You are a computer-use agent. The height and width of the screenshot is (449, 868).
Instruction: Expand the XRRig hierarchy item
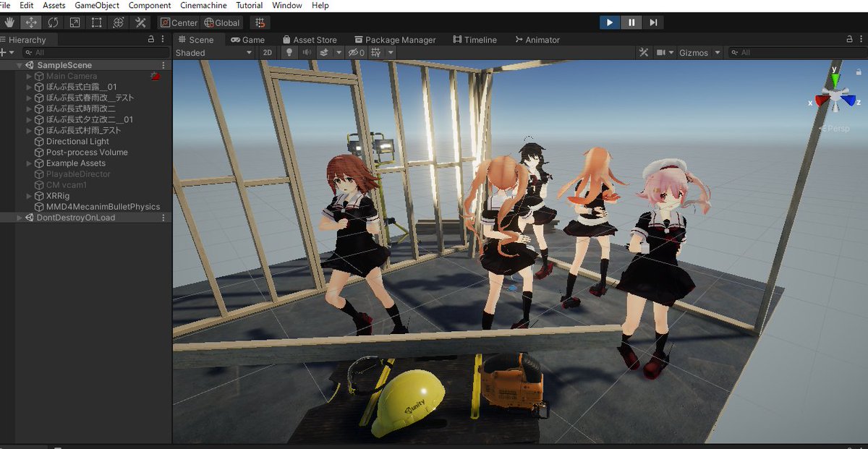(x=29, y=195)
